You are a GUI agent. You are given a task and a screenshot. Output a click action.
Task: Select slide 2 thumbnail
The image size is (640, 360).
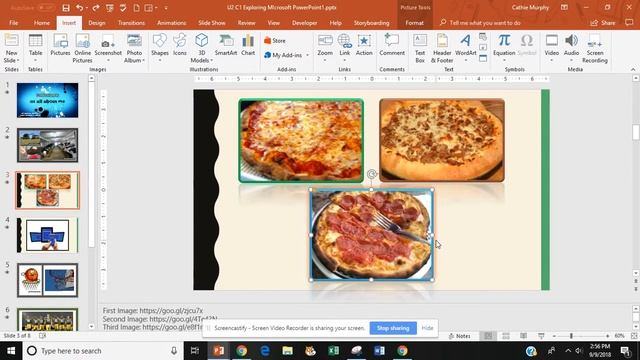click(x=48, y=145)
